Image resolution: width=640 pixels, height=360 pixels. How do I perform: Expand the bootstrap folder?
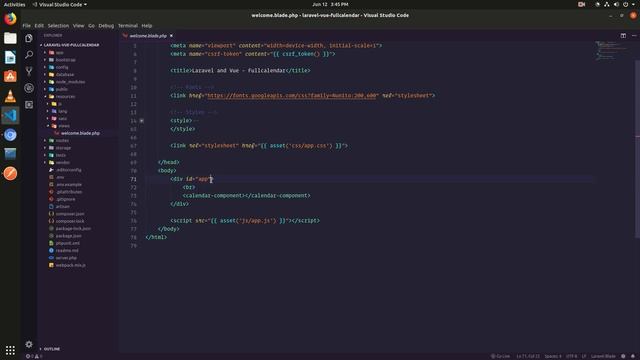pos(65,60)
